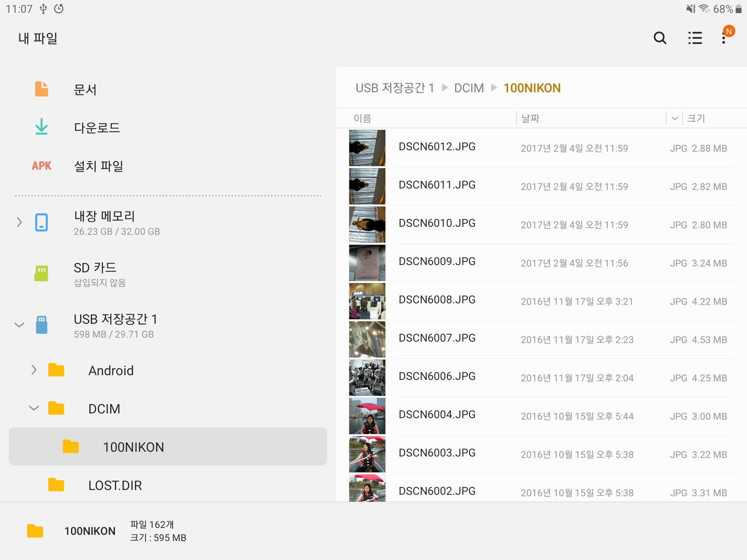Click date 2016년 11월 17일 오후 2:04
This screenshot has width=747, height=560.
(577, 378)
